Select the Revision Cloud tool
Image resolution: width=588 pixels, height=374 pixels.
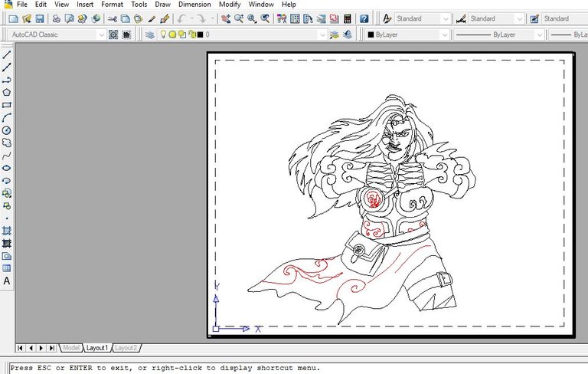(x=7, y=143)
